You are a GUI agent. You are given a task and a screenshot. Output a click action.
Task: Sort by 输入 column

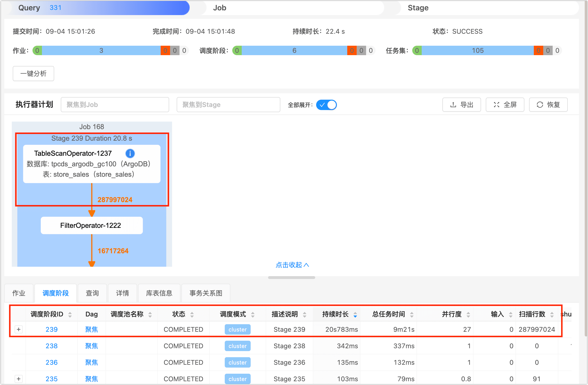[510, 315]
